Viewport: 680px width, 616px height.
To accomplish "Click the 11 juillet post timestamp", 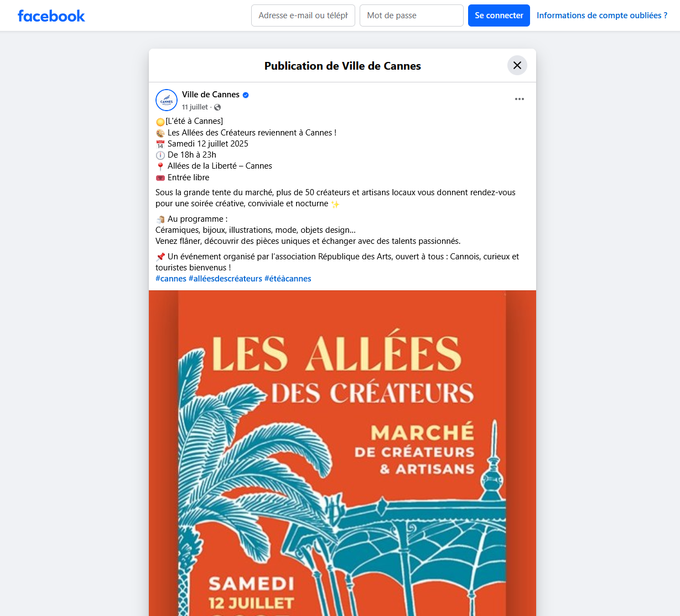I will click(x=195, y=107).
